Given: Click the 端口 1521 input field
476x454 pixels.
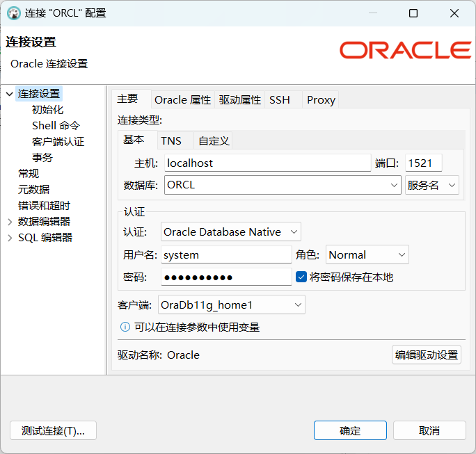Looking at the screenshot, I should [x=424, y=163].
